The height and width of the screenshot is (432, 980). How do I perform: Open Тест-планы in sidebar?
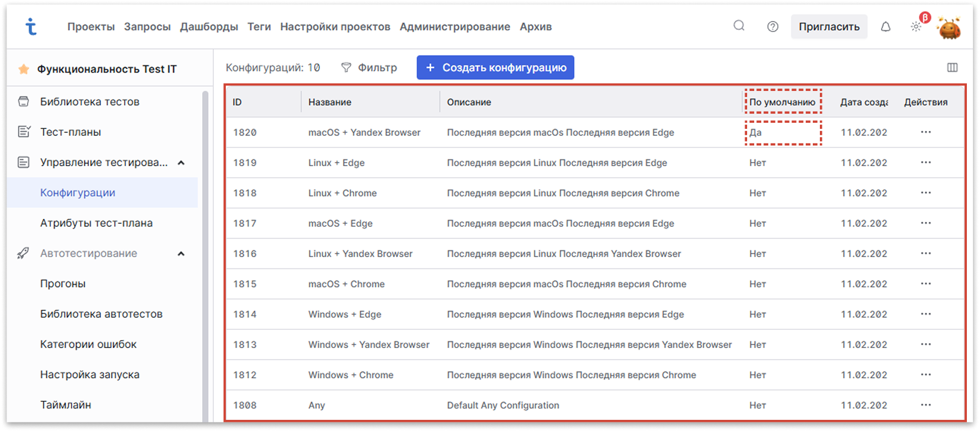click(x=70, y=132)
